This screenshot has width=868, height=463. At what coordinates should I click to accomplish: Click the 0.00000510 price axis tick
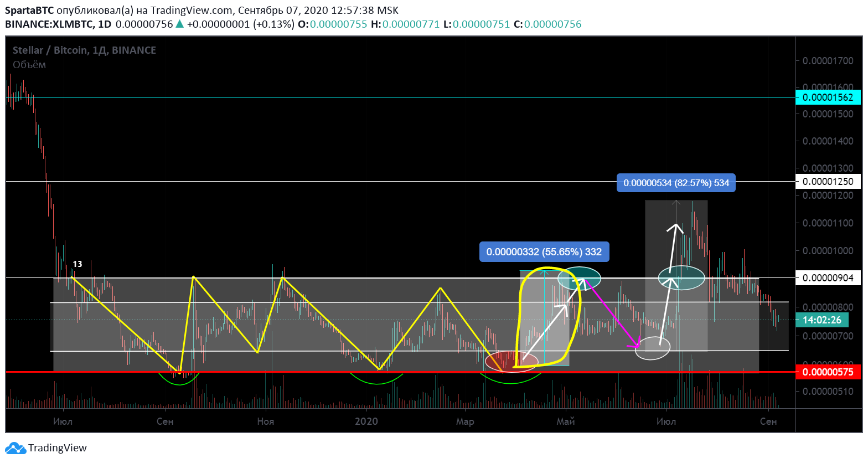(828, 391)
